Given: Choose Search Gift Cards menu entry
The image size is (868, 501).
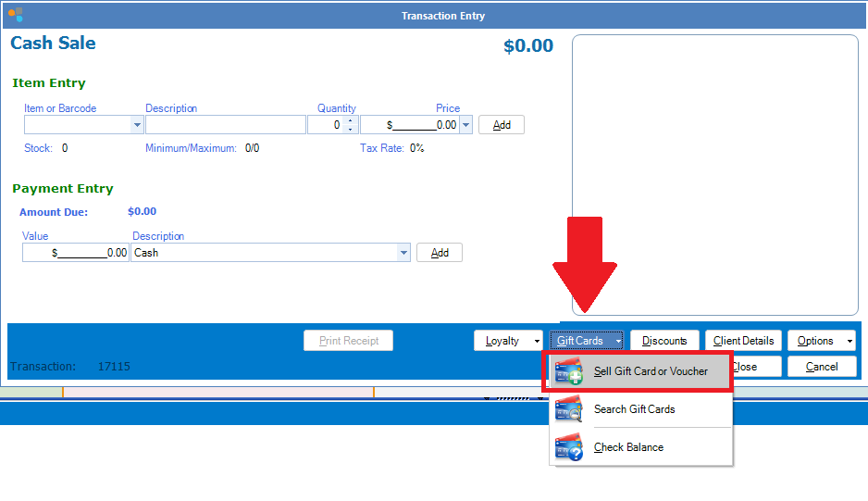Looking at the screenshot, I should 634,409.
